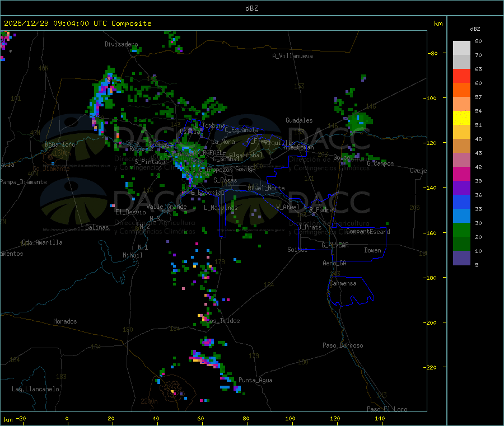Click the El_Desvio map label
The height and width of the screenshot is (426, 504).
(130, 212)
